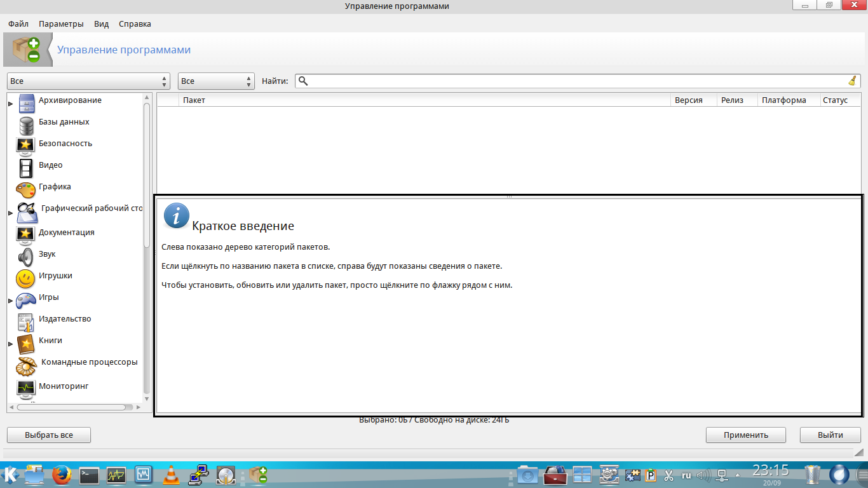The width and height of the screenshot is (868, 488).
Task: Select the Базы данных database icon
Action: (26, 125)
